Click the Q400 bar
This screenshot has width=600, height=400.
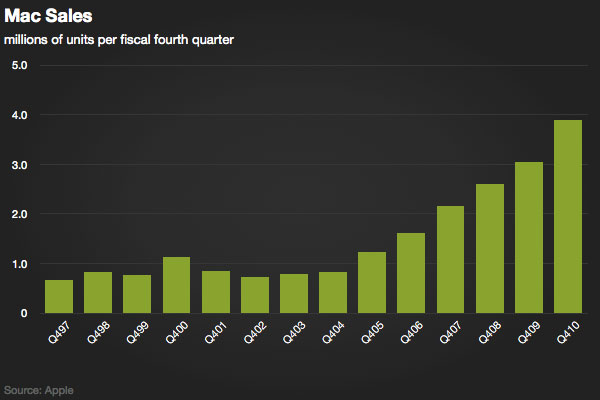[176, 285]
